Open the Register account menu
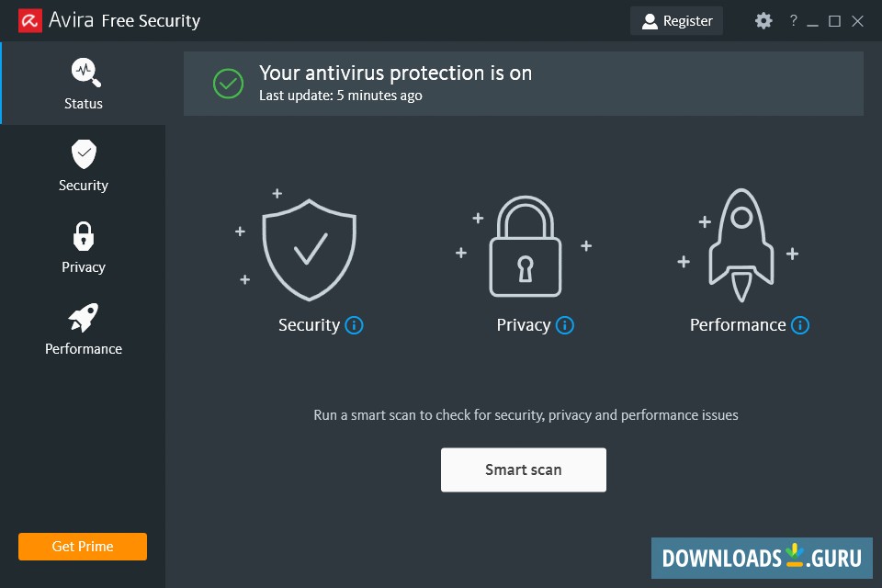This screenshot has width=882, height=588. tap(676, 19)
